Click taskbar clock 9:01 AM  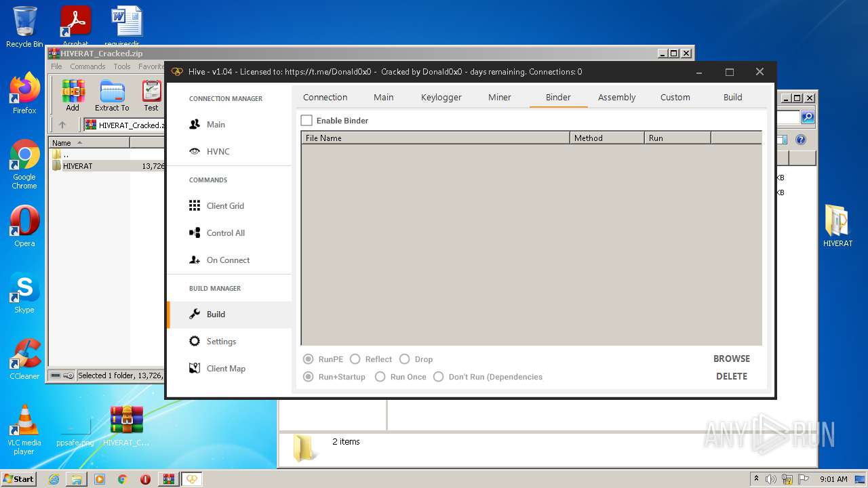833,479
